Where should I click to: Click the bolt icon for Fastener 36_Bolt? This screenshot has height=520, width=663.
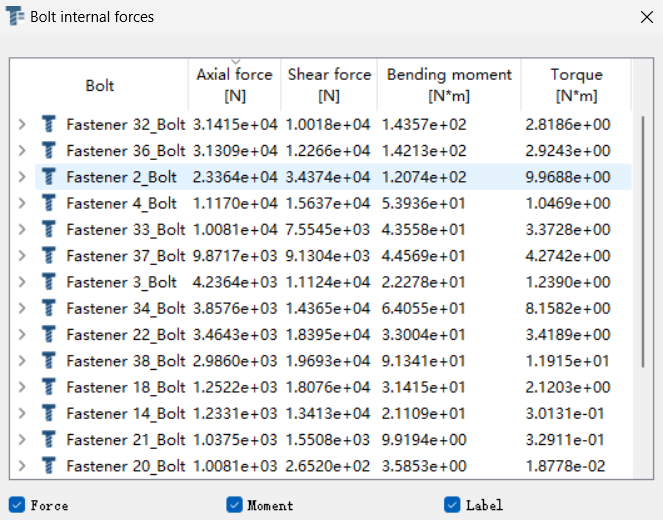49,151
